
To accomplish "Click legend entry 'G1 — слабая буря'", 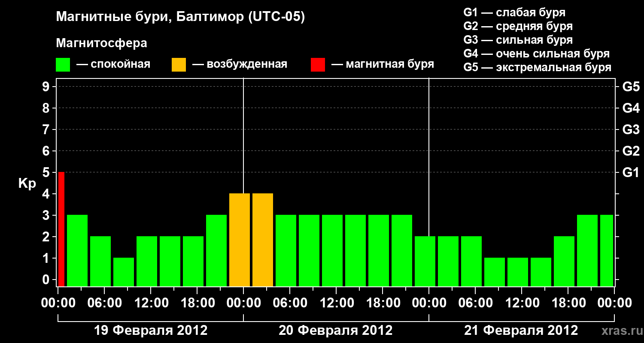I will [514, 12].
